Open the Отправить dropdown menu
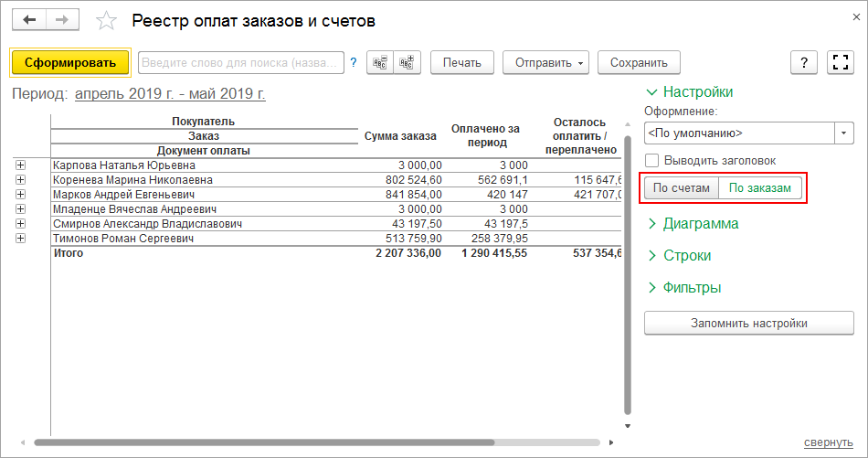The width and height of the screenshot is (868, 458). pyautogui.click(x=545, y=62)
